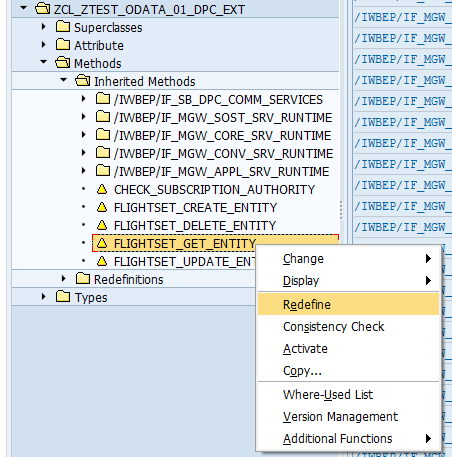Select the Inherited Methods label
Image resolution: width=452 pixels, height=457 pixels.
[x=145, y=82]
